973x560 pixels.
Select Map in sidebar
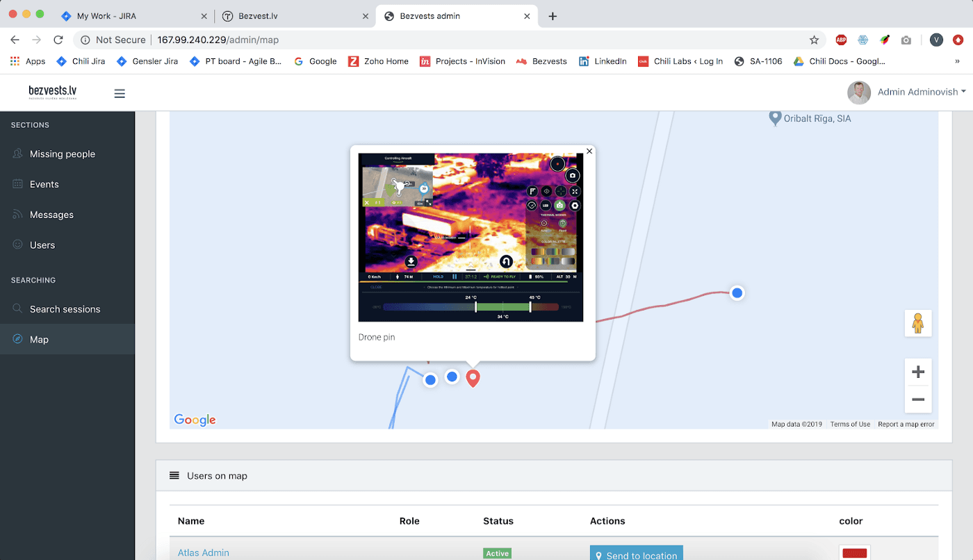point(67,340)
